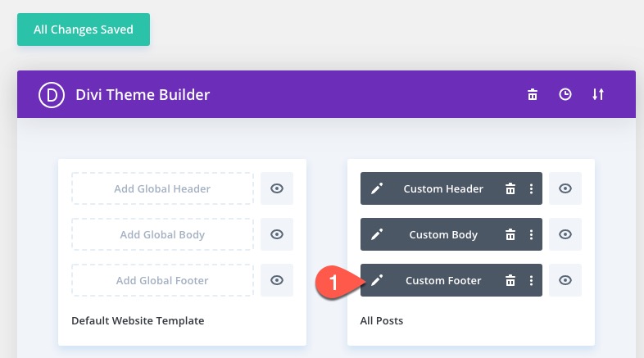Toggle visibility of Global Header
This screenshot has height=358, width=644.
(277, 188)
